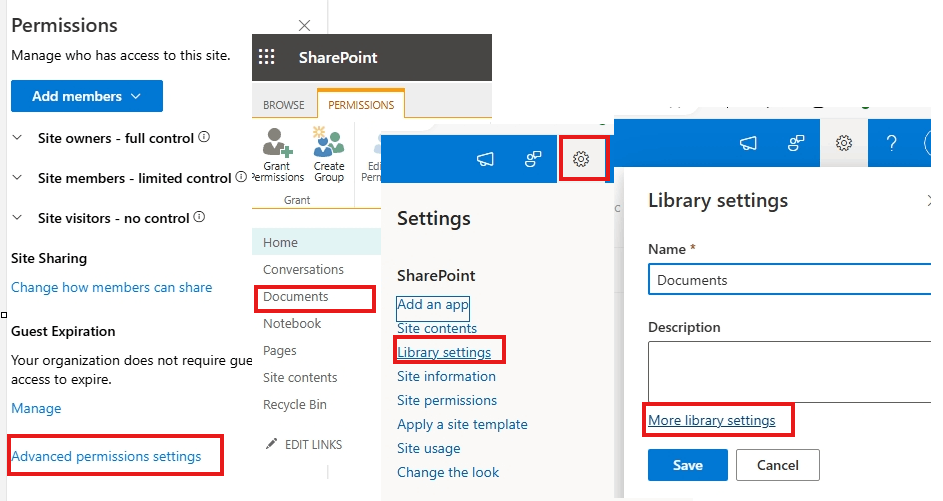Open Site usage link
943x501 pixels.
(x=428, y=449)
